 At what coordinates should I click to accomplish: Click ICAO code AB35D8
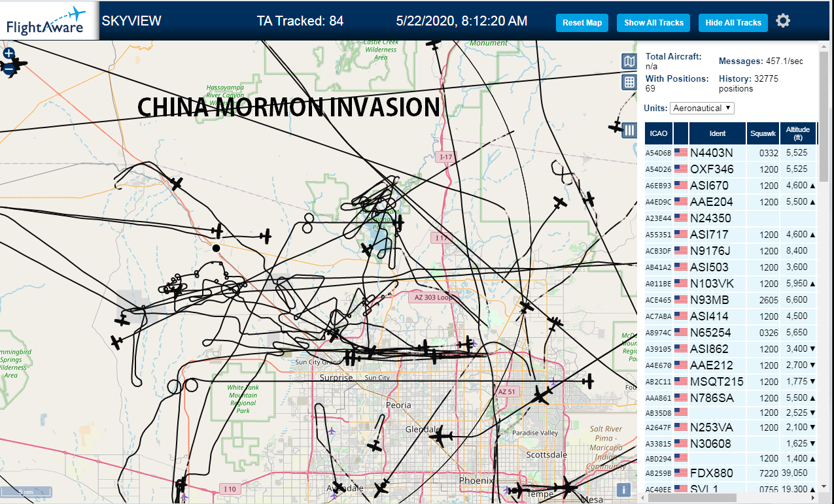(659, 413)
